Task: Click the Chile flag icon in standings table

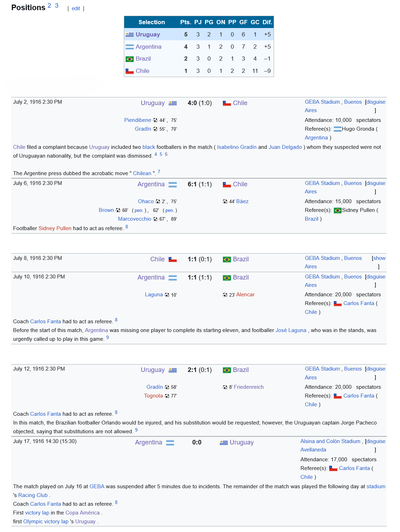Action: (x=129, y=71)
